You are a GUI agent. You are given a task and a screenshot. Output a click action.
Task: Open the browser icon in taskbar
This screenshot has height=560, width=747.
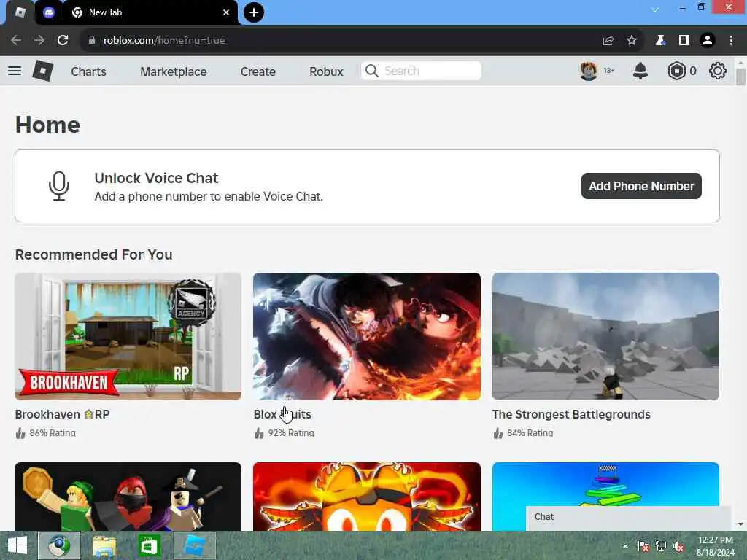pyautogui.click(x=59, y=545)
